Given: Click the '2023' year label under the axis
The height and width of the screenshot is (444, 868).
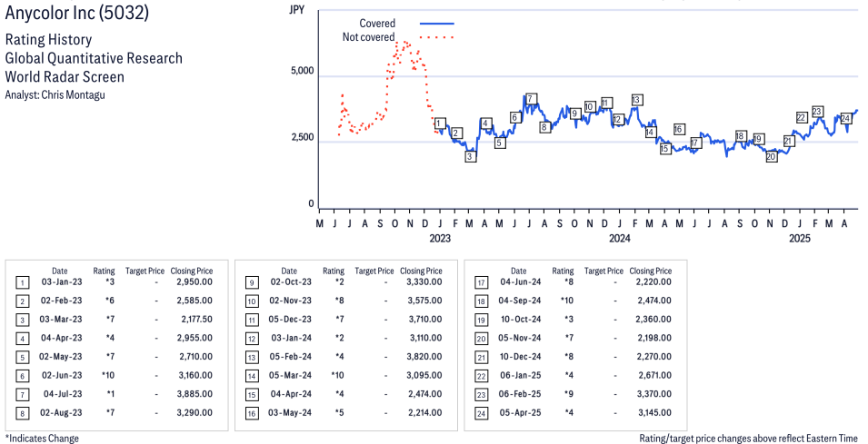Looking at the screenshot, I should [x=440, y=238].
